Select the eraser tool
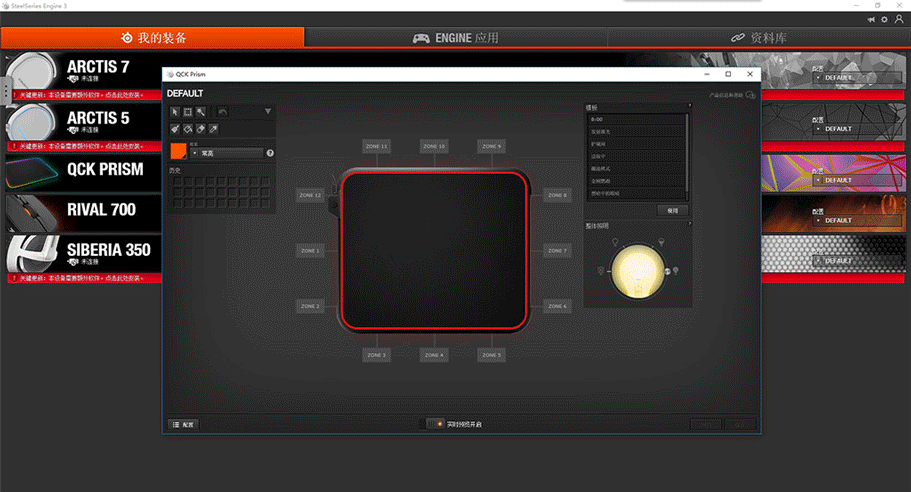 point(200,129)
